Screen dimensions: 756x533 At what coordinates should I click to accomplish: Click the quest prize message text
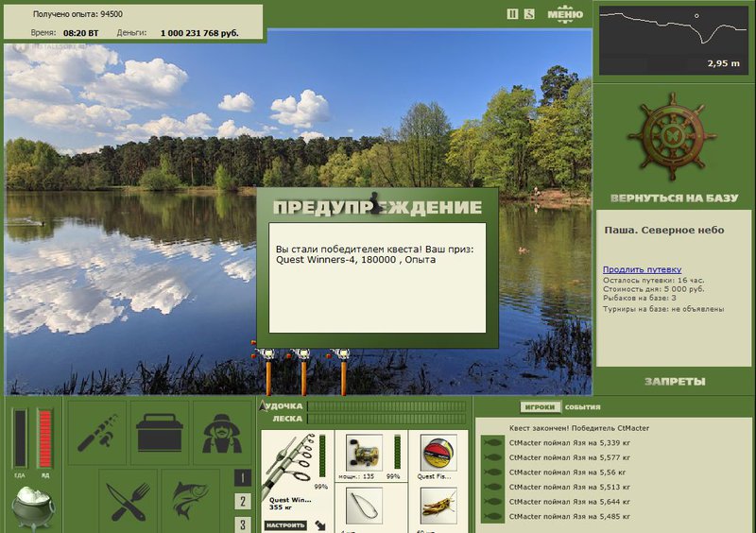coord(374,254)
